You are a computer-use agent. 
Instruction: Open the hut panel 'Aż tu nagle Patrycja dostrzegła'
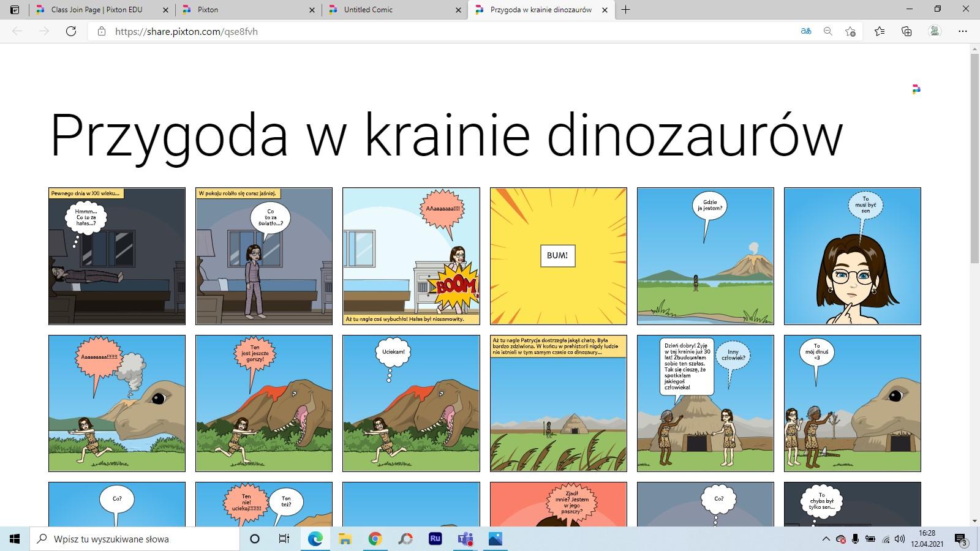(558, 403)
